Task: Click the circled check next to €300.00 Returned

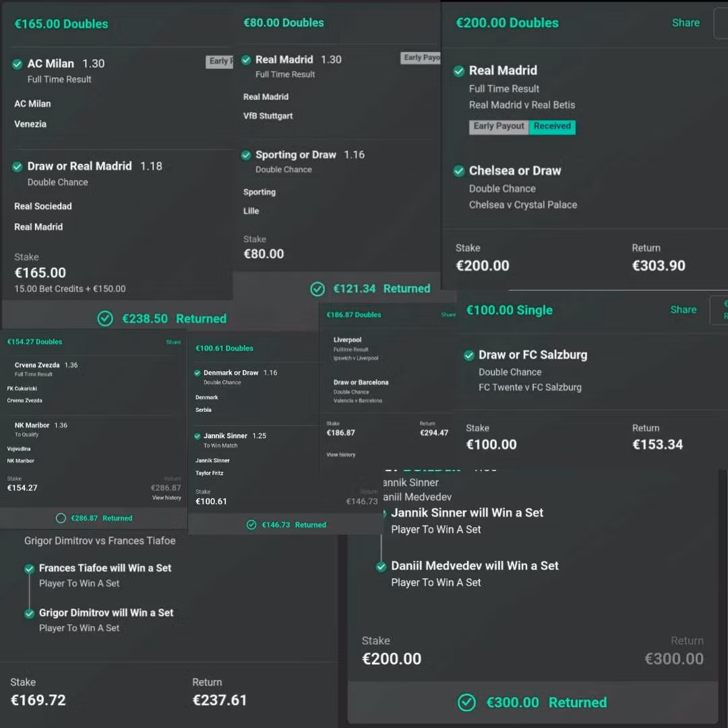Action: click(x=466, y=702)
